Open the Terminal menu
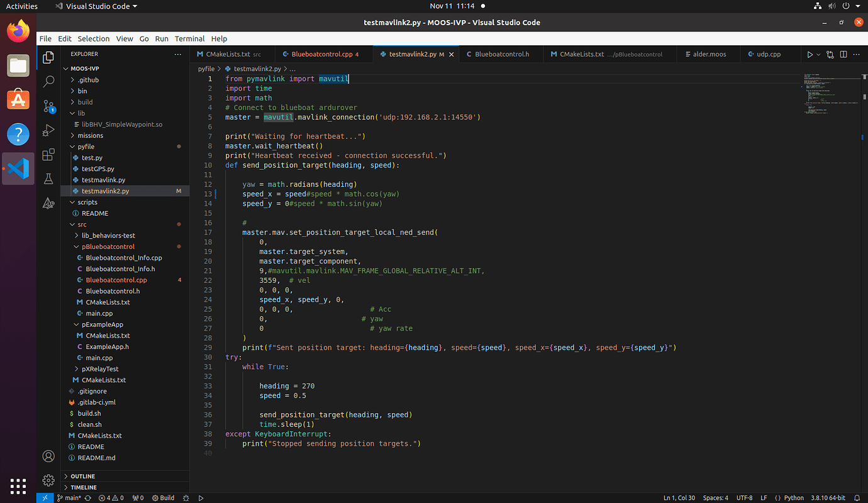The image size is (868, 503). 189,38
